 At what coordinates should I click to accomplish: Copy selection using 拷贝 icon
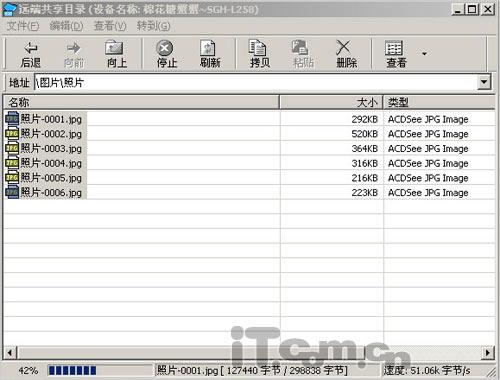tap(257, 48)
